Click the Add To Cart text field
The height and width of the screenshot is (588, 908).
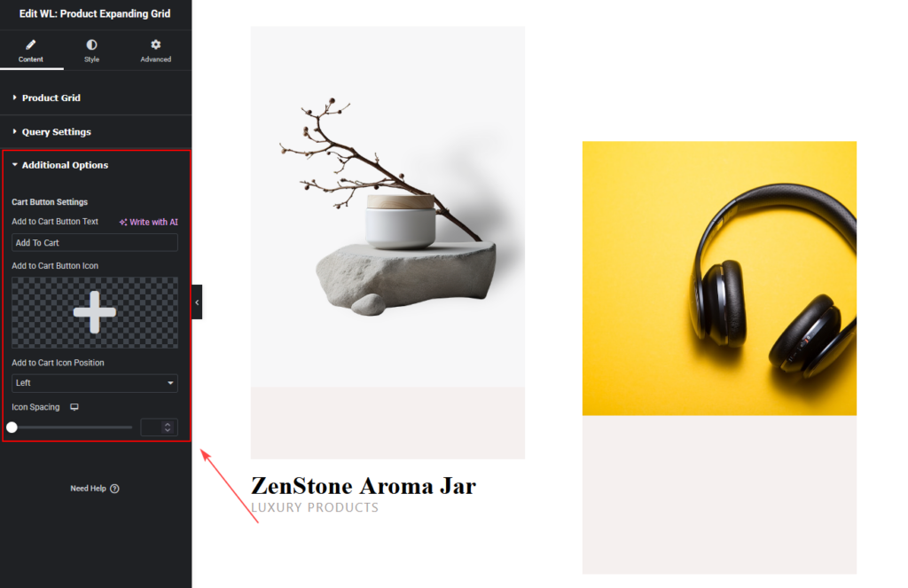pyautogui.click(x=94, y=243)
